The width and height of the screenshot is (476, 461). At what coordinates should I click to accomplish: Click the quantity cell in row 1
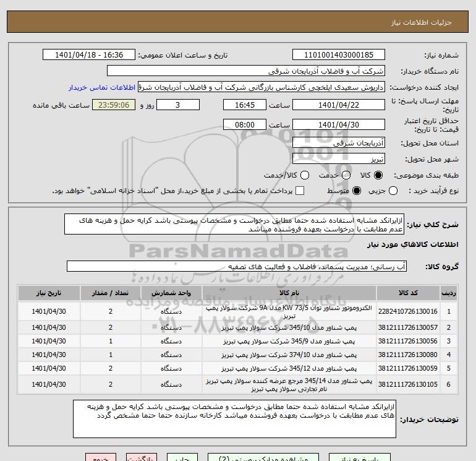[x=111, y=311]
